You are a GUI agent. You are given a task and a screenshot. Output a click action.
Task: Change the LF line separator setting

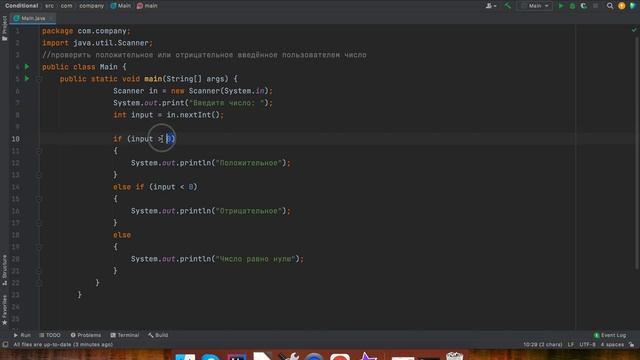(571, 344)
